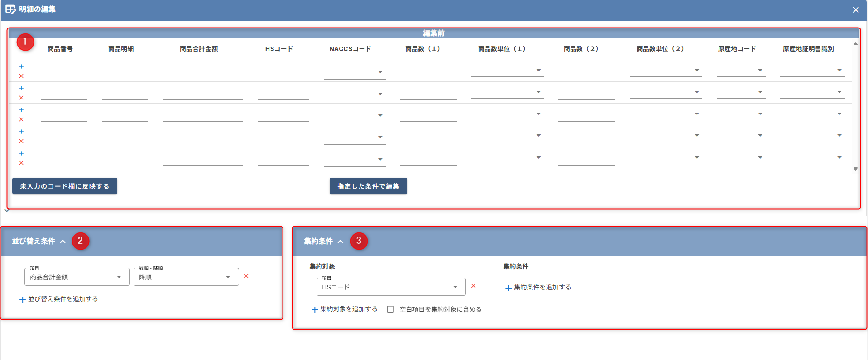This screenshot has width=868, height=360.
Task: Collapse the 集約条件 panel header
Action: [x=340, y=242]
